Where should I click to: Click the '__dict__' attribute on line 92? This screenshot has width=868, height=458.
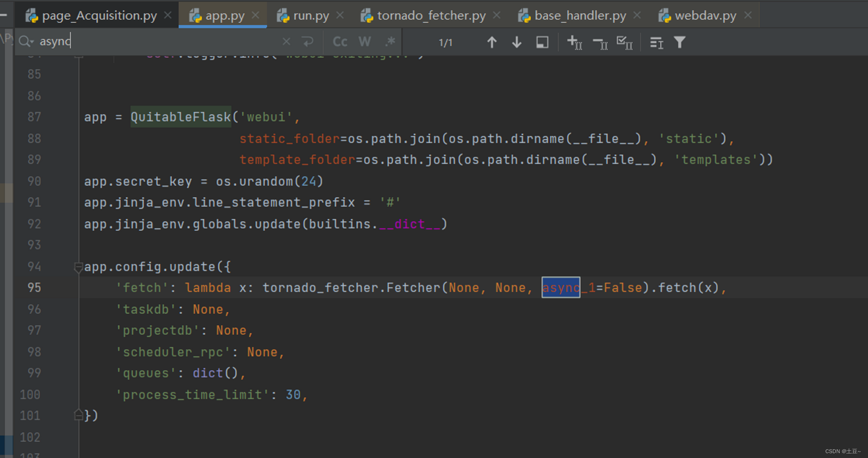[410, 224]
